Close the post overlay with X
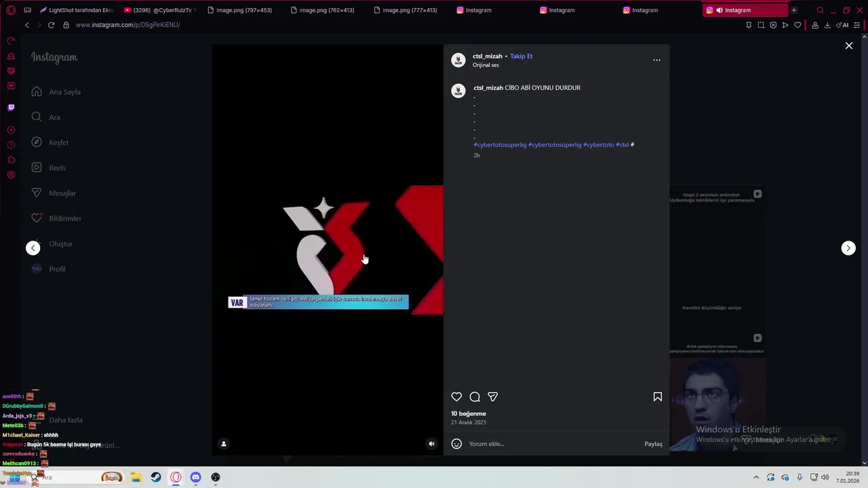The image size is (868, 488). (x=848, y=45)
